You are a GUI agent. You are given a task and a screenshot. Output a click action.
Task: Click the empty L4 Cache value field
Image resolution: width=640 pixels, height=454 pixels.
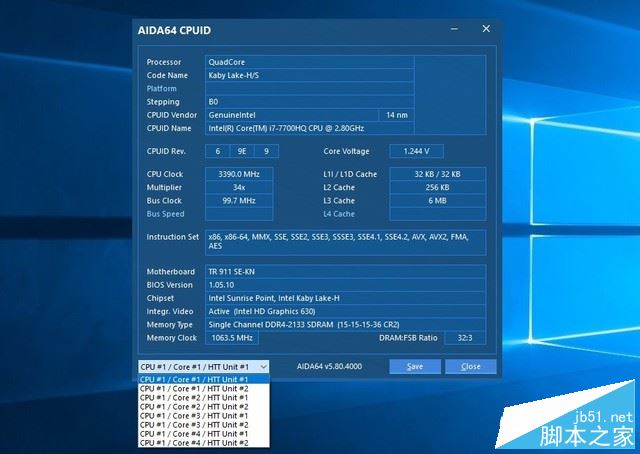coord(438,214)
